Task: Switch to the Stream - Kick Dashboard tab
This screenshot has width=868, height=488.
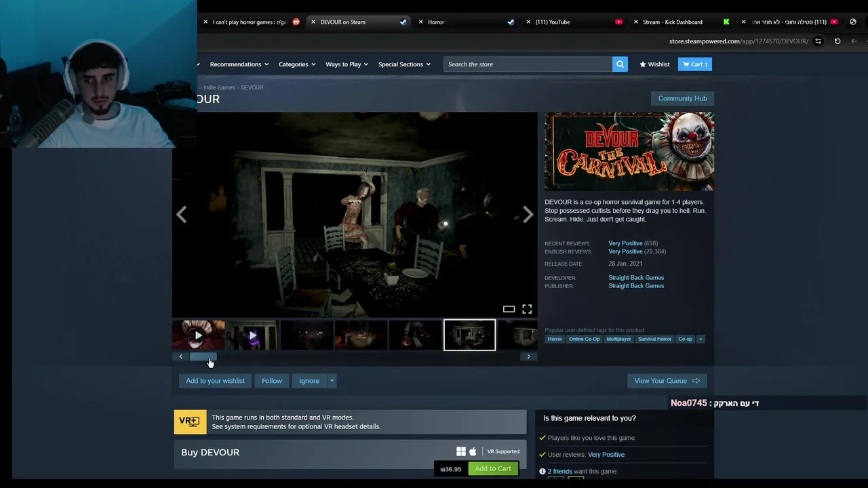Action: pos(681,22)
